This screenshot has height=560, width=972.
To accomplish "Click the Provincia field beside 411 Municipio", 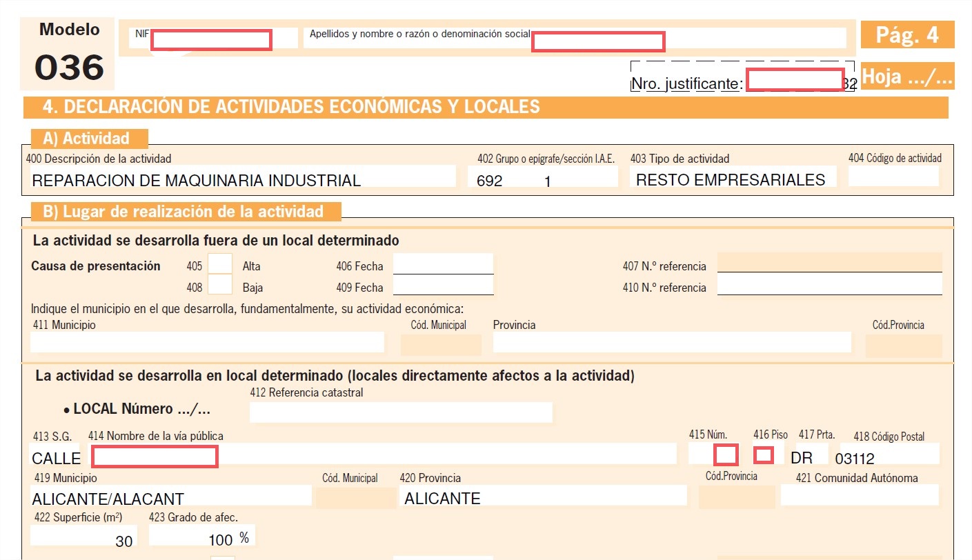I will click(672, 342).
